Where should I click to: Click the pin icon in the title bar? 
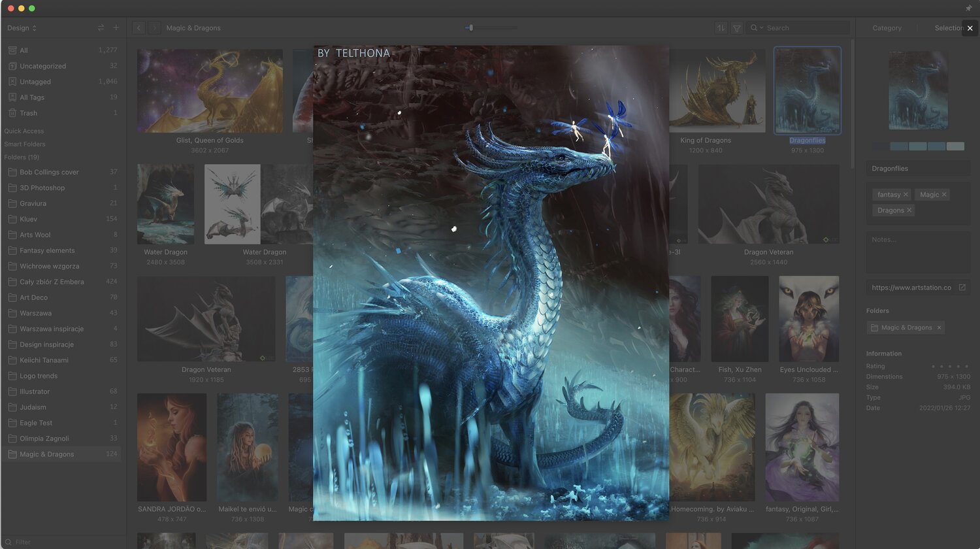pyautogui.click(x=968, y=8)
